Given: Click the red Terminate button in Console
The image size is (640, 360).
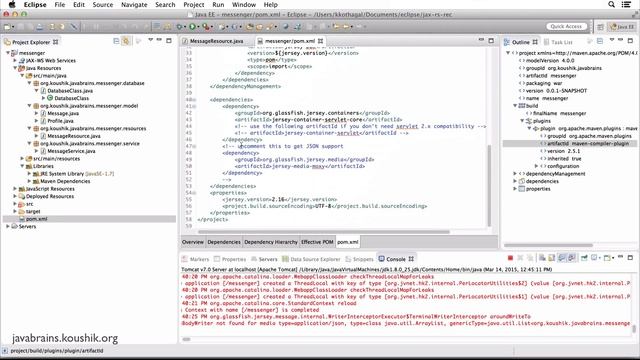Looking at the screenshot, I should (x=510, y=258).
